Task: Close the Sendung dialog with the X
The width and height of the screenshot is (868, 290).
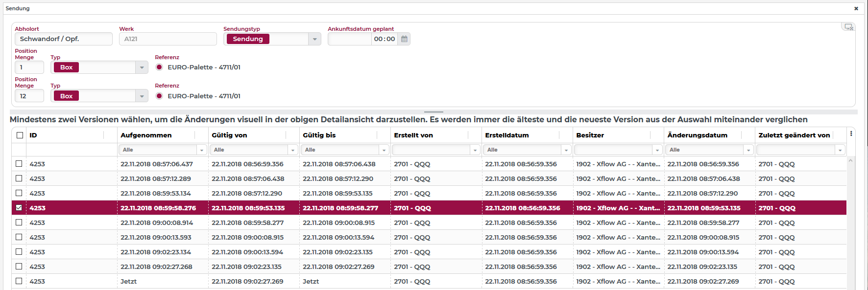Action: tap(856, 8)
